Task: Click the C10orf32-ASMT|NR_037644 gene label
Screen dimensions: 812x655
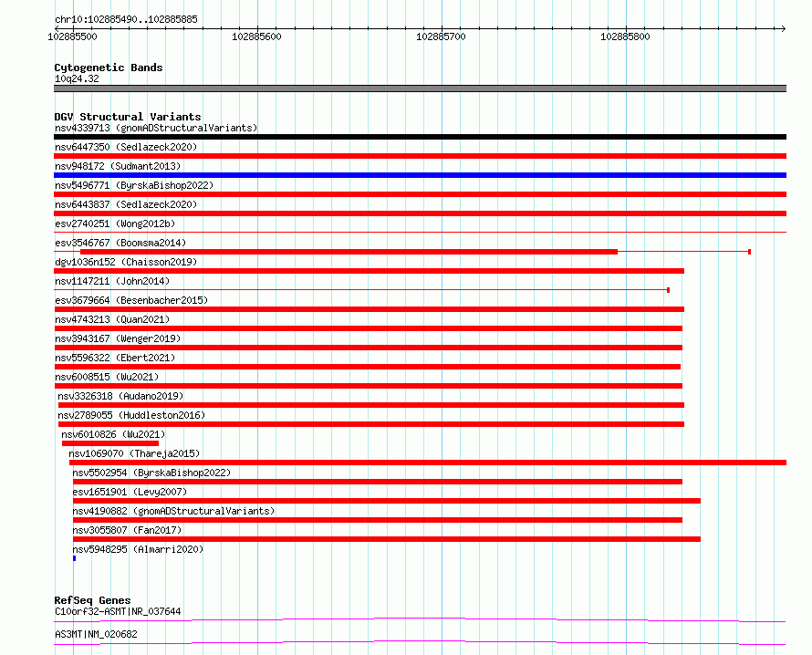Action: pos(118,611)
